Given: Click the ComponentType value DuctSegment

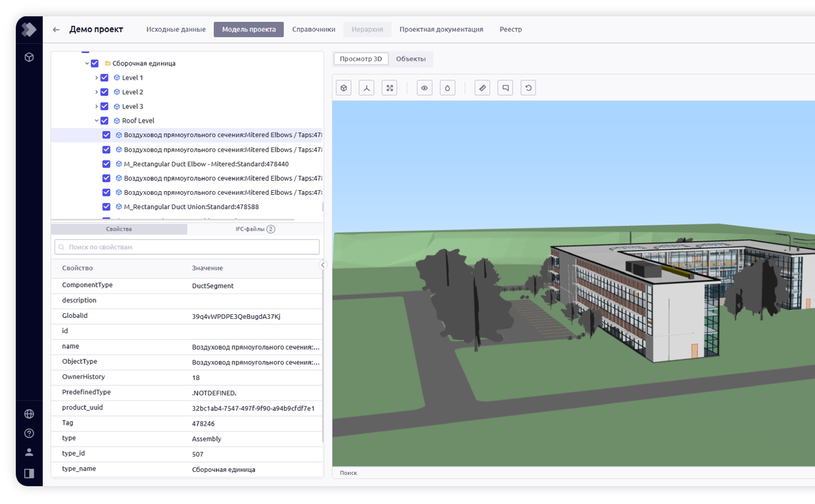Looking at the screenshot, I should point(212,286).
